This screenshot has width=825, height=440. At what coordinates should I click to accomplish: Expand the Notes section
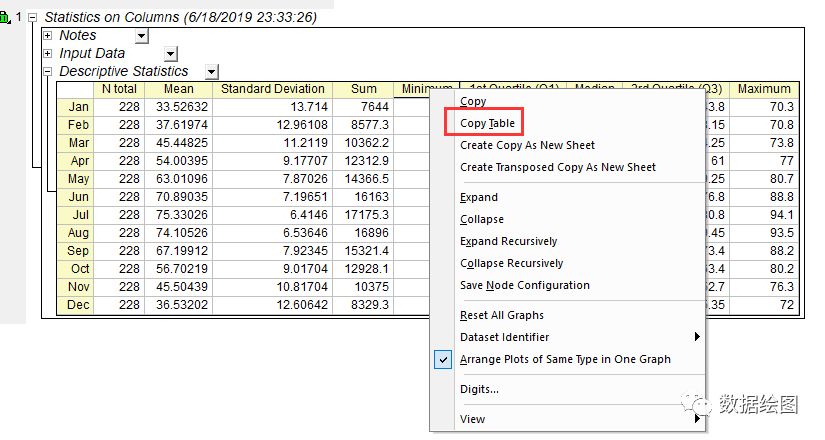47,36
